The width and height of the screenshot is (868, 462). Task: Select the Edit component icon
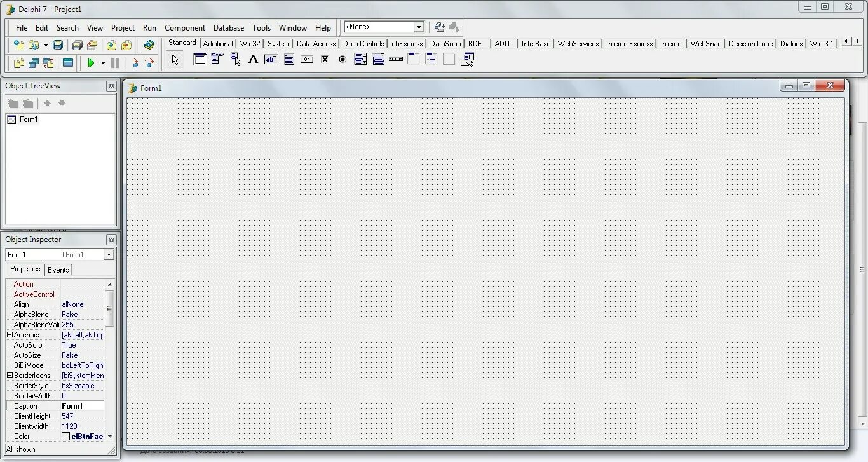pyautogui.click(x=271, y=59)
